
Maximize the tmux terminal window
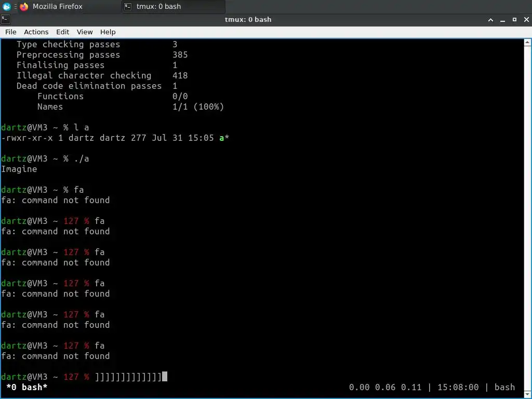pyautogui.click(x=514, y=20)
